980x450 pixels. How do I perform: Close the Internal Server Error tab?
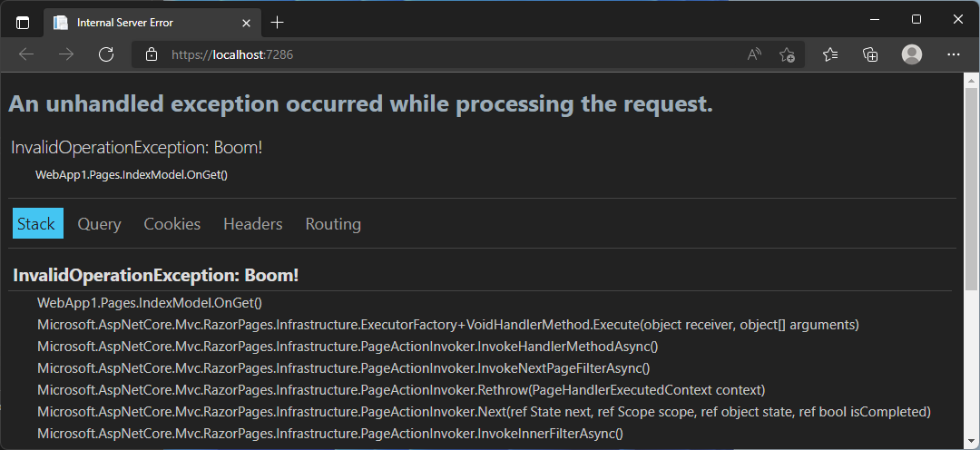[246, 23]
